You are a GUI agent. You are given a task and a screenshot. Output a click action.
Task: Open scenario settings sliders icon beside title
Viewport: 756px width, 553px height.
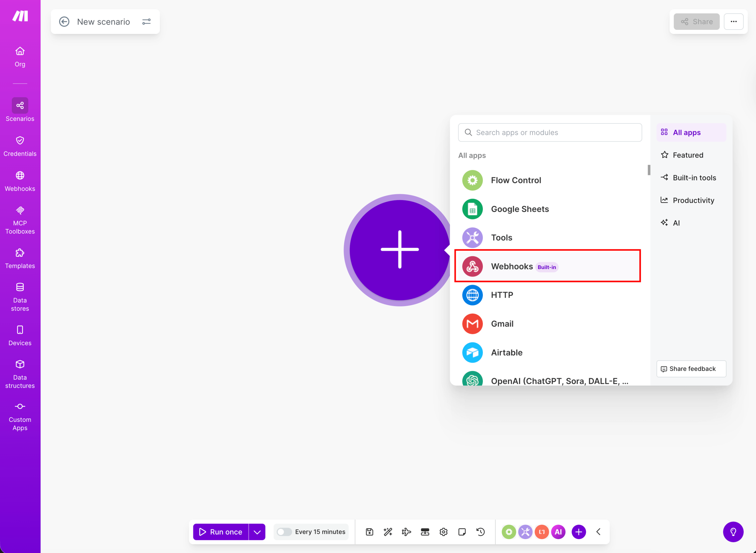pos(146,22)
